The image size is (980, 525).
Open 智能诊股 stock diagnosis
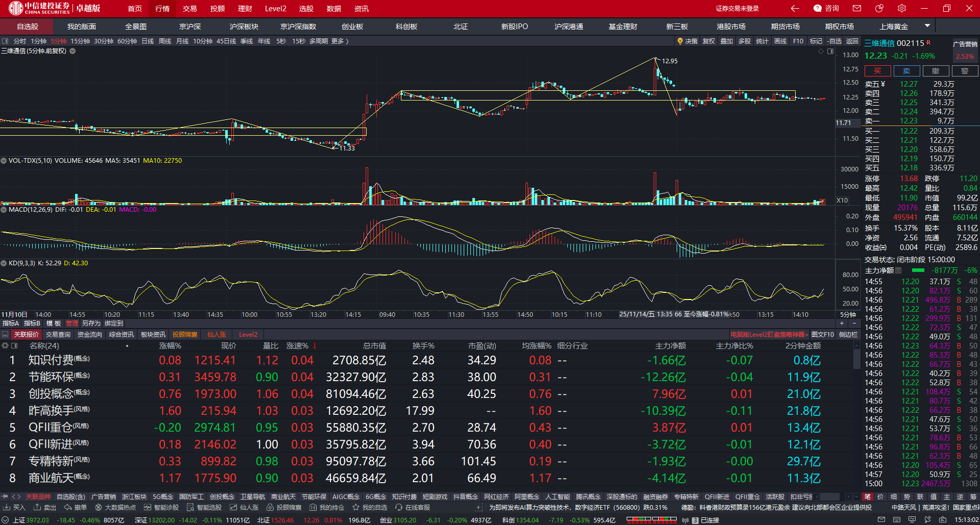[161, 508]
